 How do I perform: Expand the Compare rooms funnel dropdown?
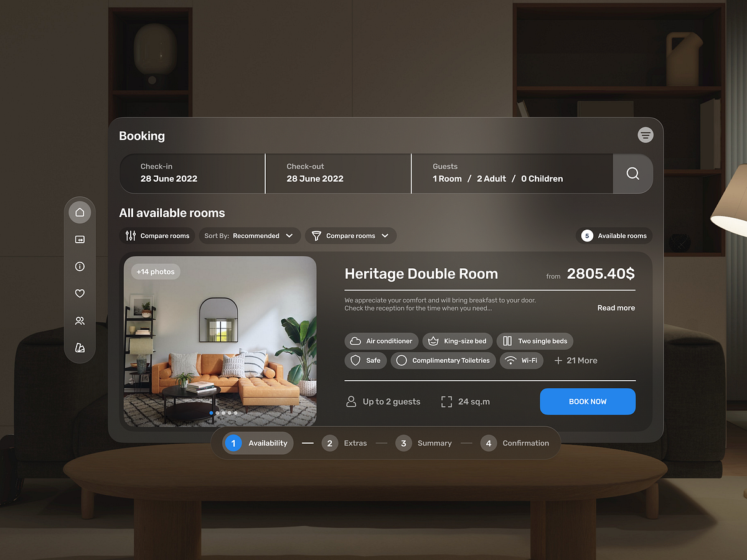click(350, 235)
